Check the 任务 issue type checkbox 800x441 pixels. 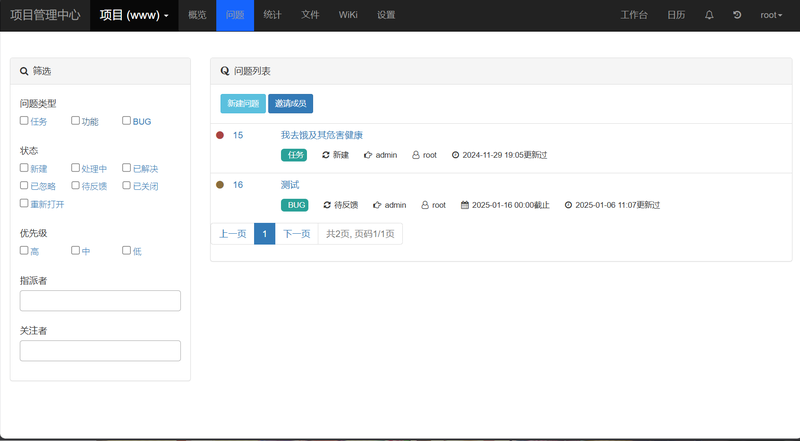tap(24, 120)
